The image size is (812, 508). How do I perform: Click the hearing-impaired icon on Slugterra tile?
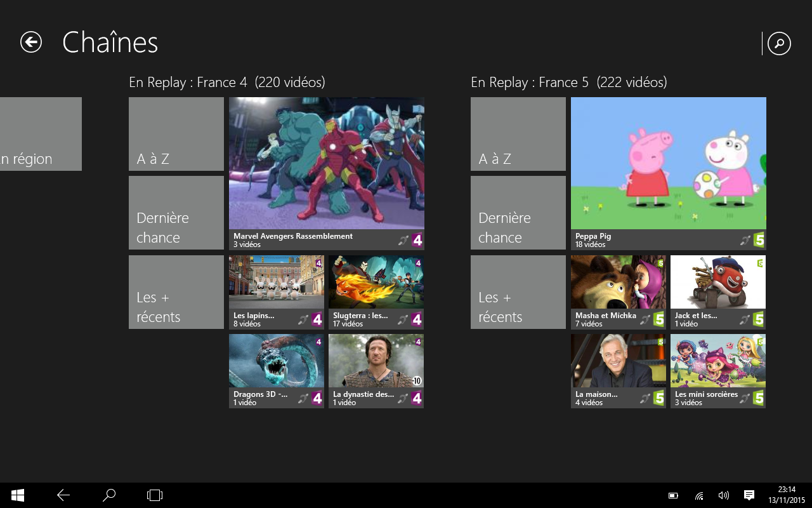pyautogui.click(x=403, y=319)
